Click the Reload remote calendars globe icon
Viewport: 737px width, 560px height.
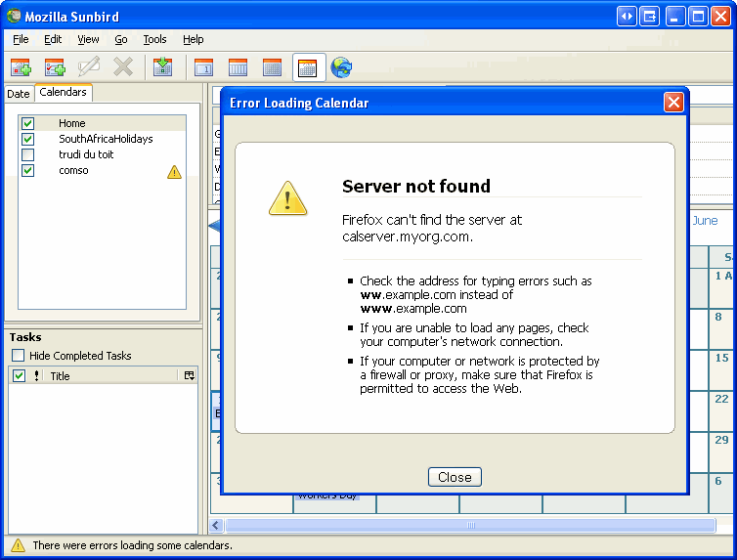pos(341,67)
